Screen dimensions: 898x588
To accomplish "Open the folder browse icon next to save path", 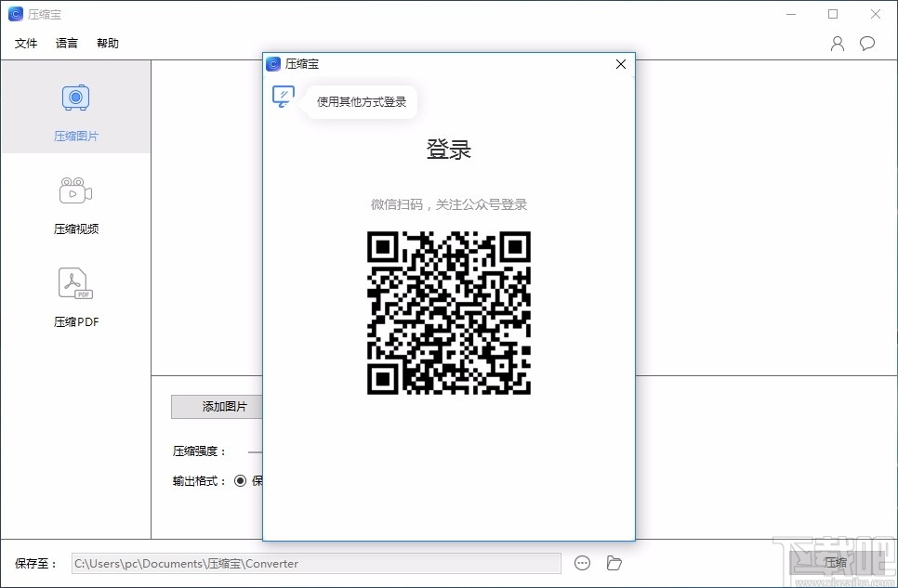I will [613, 563].
